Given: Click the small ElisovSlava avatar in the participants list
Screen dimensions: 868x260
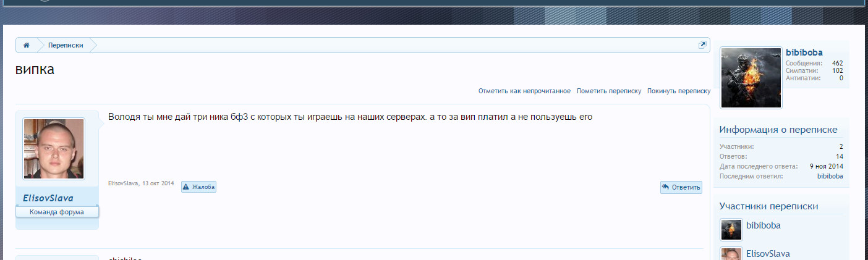Looking at the screenshot, I should pos(731,254).
